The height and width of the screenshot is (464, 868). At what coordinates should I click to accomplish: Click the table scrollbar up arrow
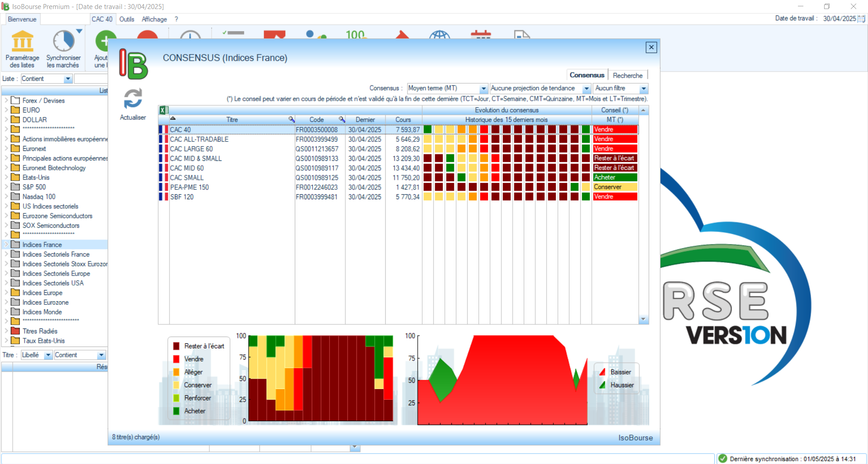(x=643, y=110)
